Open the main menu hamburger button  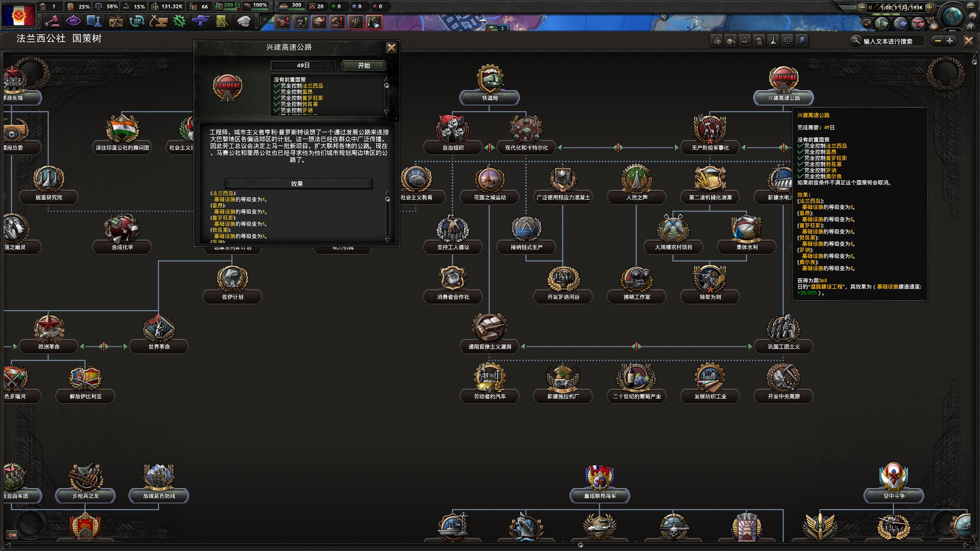(971, 7)
